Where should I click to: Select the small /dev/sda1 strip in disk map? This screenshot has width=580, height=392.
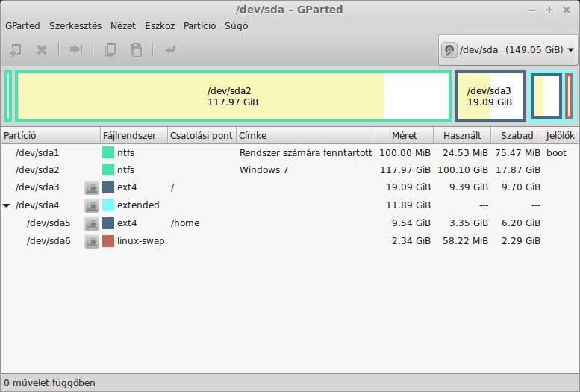coord(8,96)
